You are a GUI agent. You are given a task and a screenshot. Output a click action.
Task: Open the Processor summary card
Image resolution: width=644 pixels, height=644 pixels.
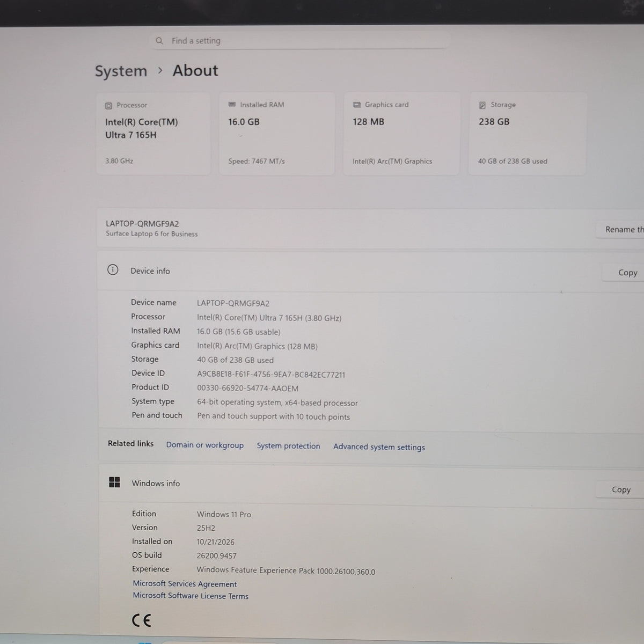[153, 133]
